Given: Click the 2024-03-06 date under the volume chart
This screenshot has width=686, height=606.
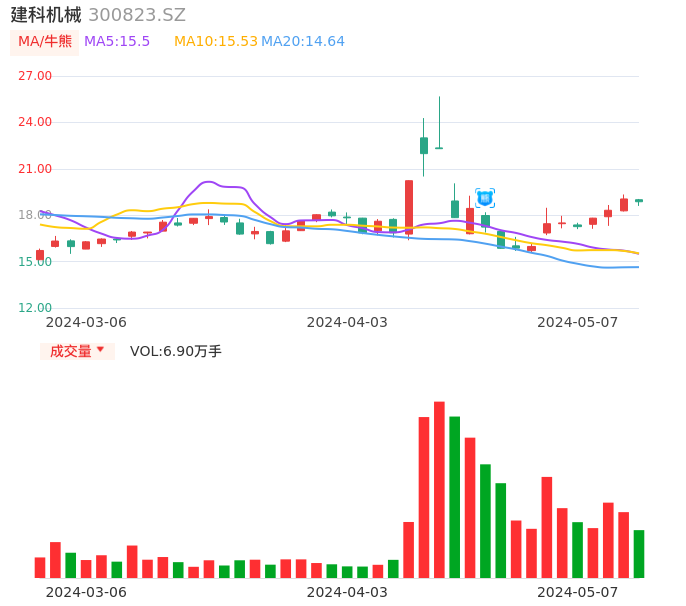Looking at the screenshot, I should click(x=86, y=592).
